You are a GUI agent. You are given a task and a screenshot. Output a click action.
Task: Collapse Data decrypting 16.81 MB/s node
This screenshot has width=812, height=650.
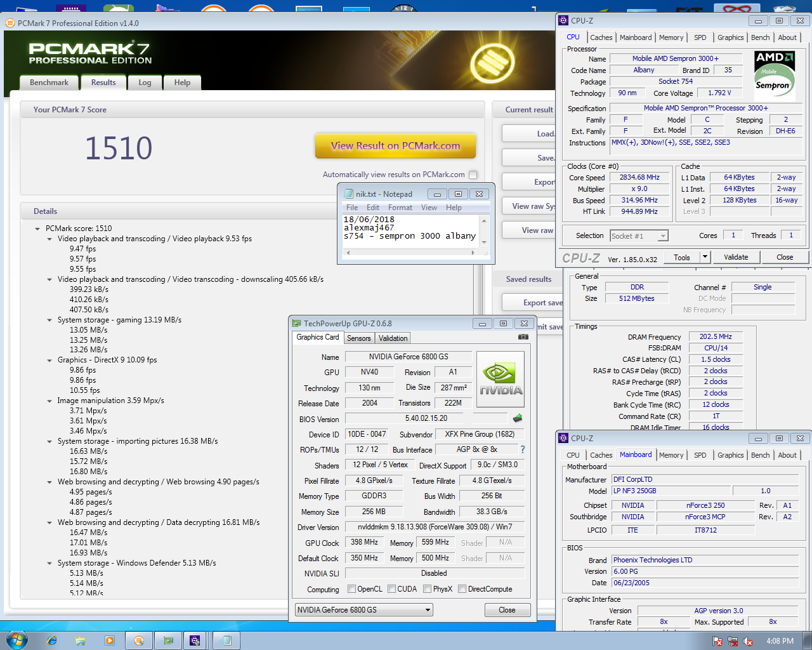click(49, 523)
